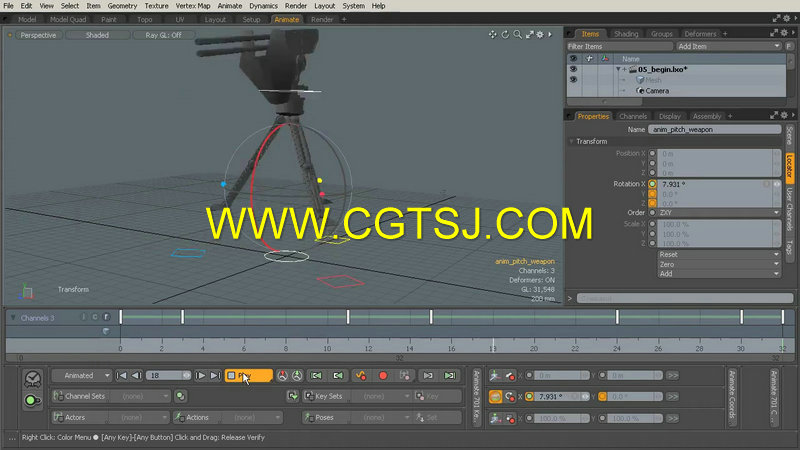This screenshot has width=800, height=450.
Task: Click the green arrow icon left of Key Sets
Action: (292, 396)
